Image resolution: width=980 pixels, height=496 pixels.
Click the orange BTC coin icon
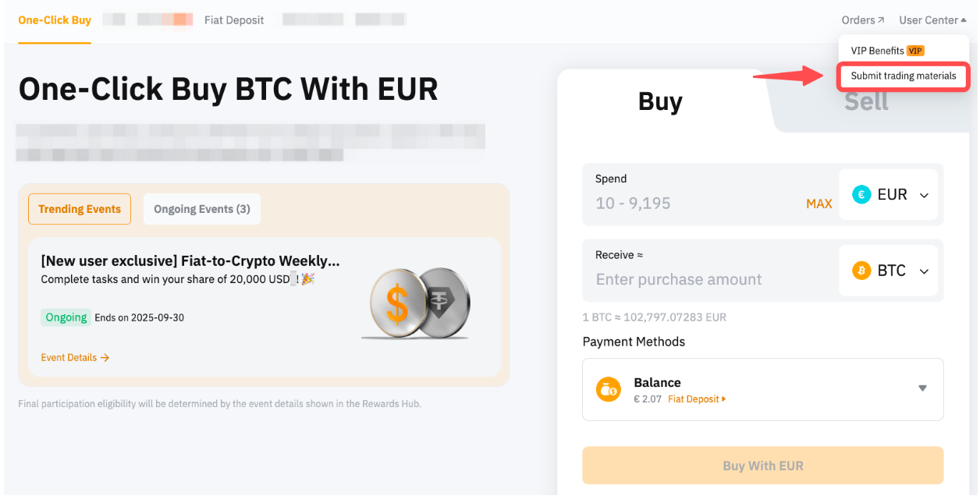tap(861, 271)
